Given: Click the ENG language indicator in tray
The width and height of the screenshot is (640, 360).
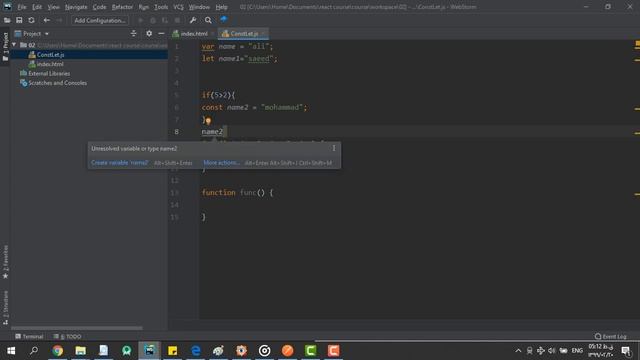Looking at the screenshot, I should pos(577,351).
